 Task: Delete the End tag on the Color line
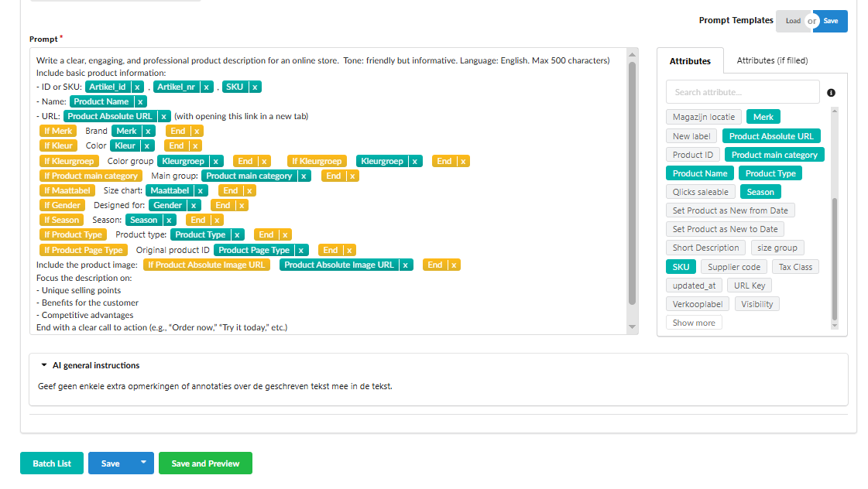pos(195,146)
